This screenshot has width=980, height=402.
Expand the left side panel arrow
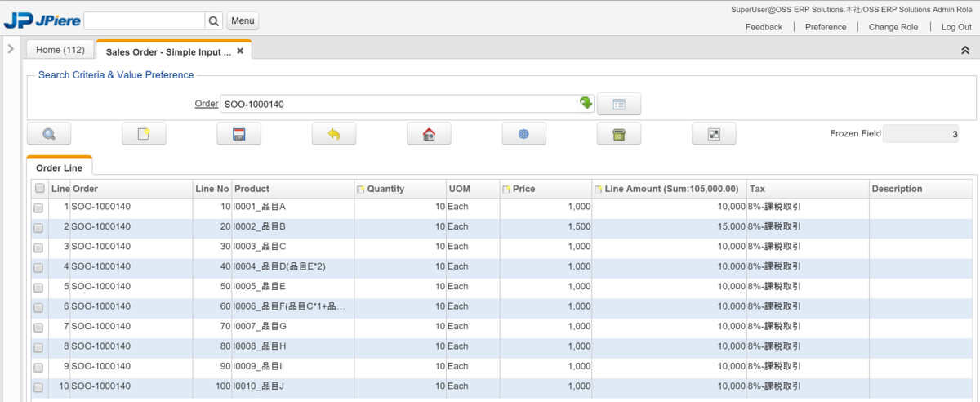tap(11, 49)
